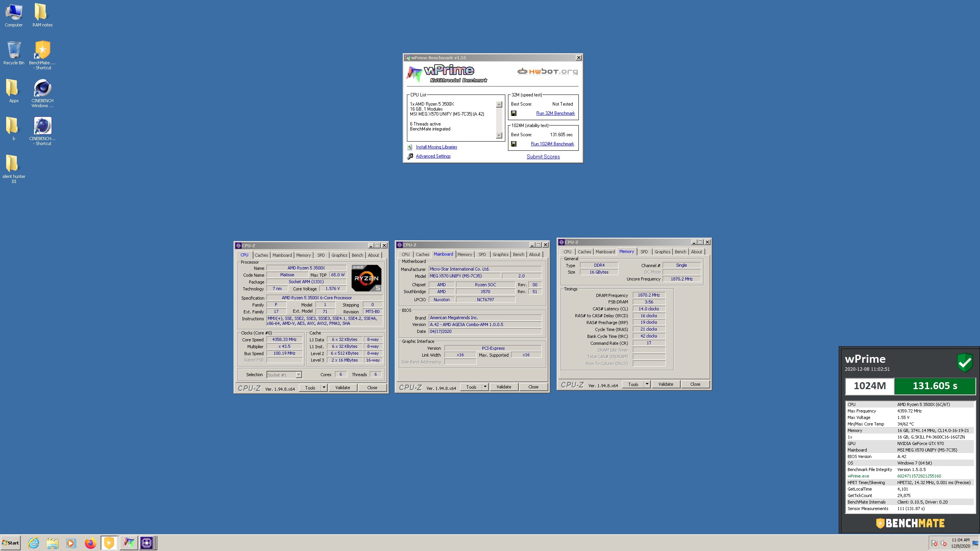Open the Advanced Settings link

point(433,156)
